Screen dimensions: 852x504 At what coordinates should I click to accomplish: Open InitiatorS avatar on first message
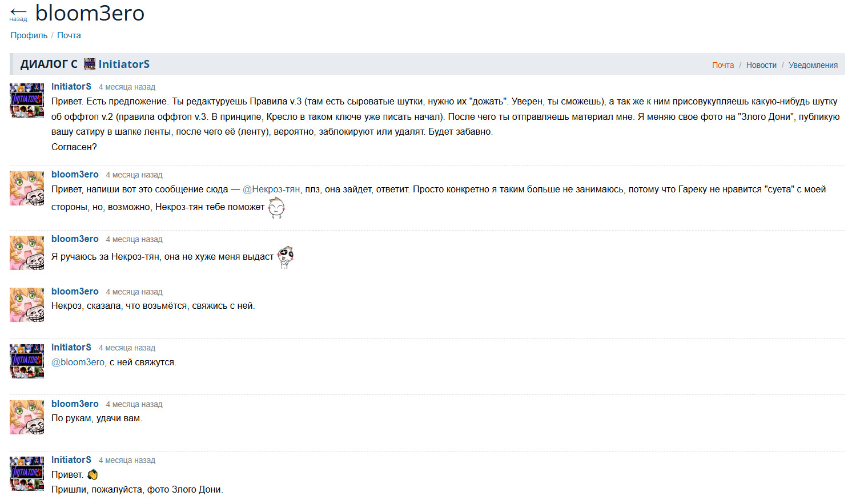pyautogui.click(x=27, y=100)
